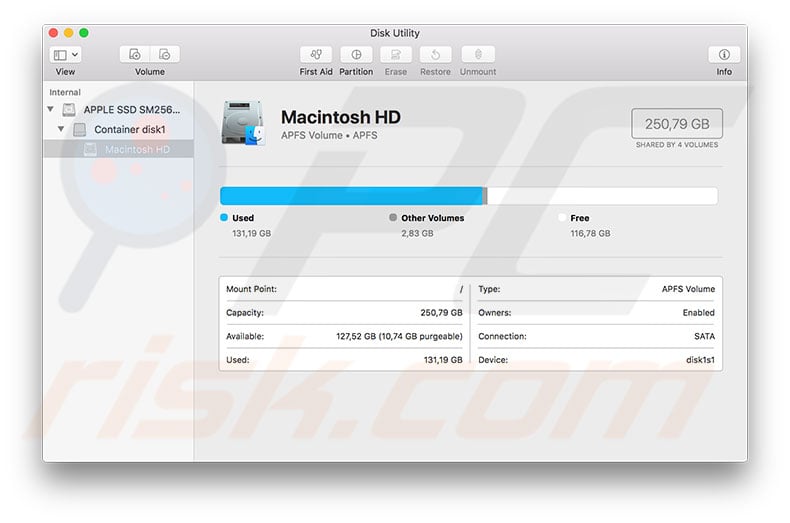Close the Disk Utility window

click(53, 33)
